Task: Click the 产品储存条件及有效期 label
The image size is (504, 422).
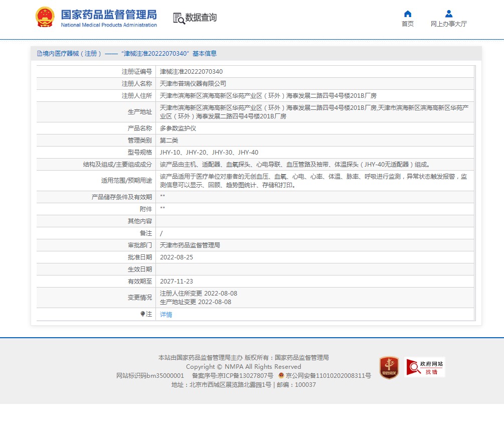Action: pyautogui.click(x=121, y=197)
